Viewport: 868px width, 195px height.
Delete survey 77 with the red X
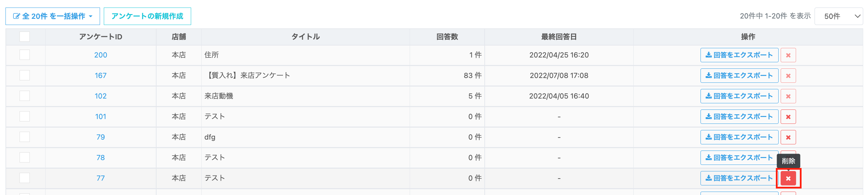788,178
